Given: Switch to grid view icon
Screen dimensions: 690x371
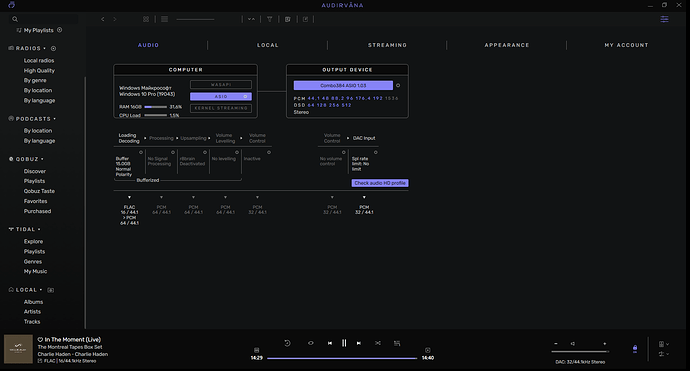Looking at the screenshot, I should point(146,19).
